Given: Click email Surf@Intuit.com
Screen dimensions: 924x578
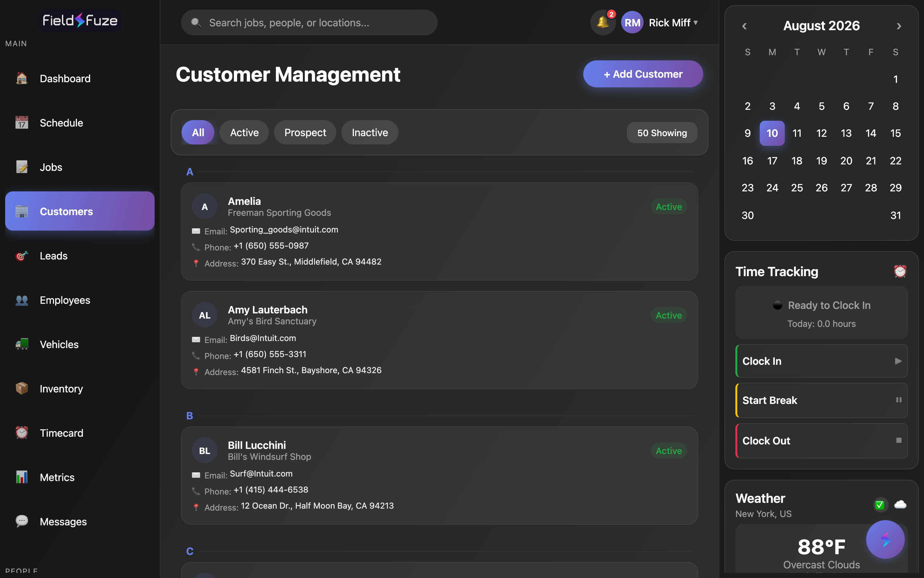Looking at the screenshot, I should (x=261, y=474).
